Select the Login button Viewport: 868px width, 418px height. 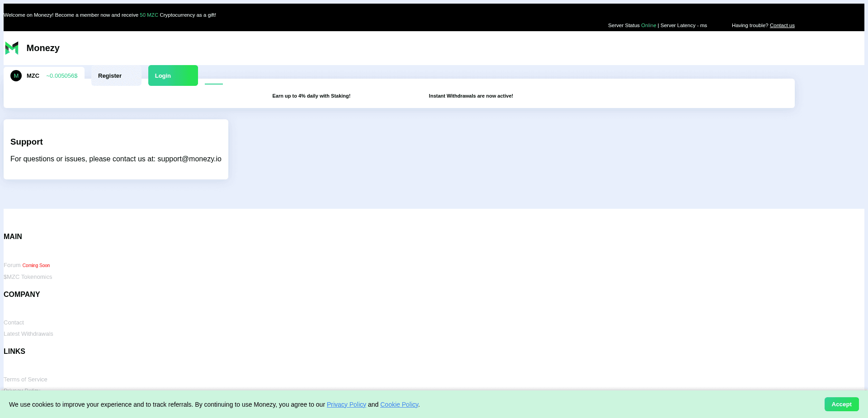click(172, 75)
